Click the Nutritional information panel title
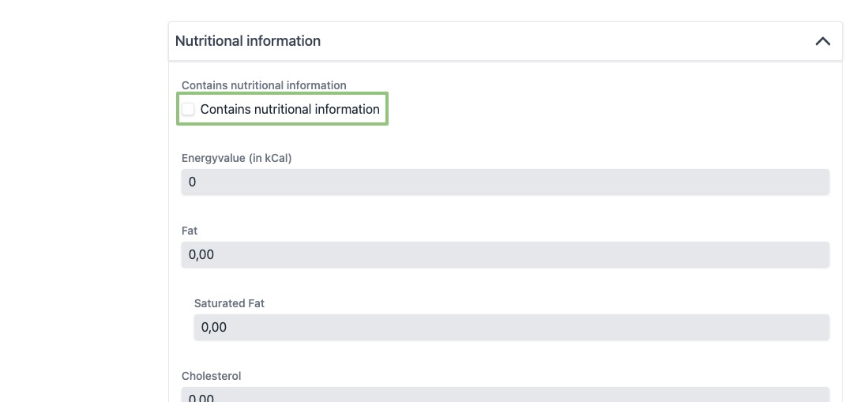This screenshot has width=868, height=402. pyautogui.click(x=248, y=41)
